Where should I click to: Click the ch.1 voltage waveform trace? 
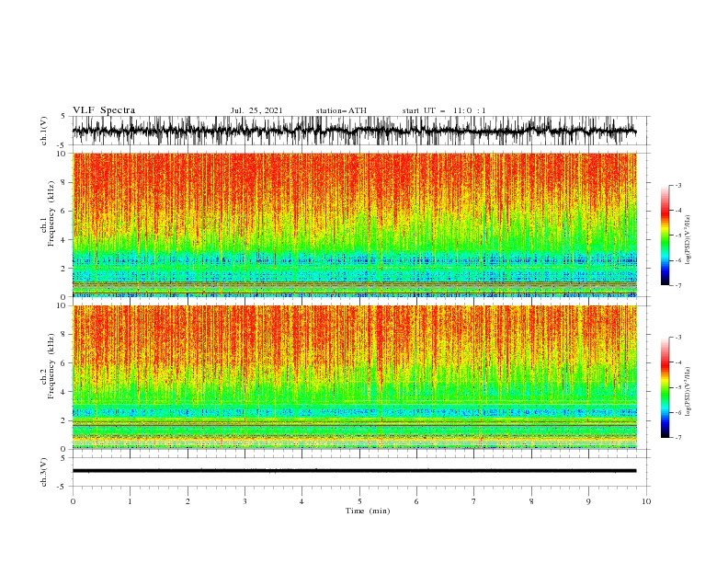click(x=354, y=131)
